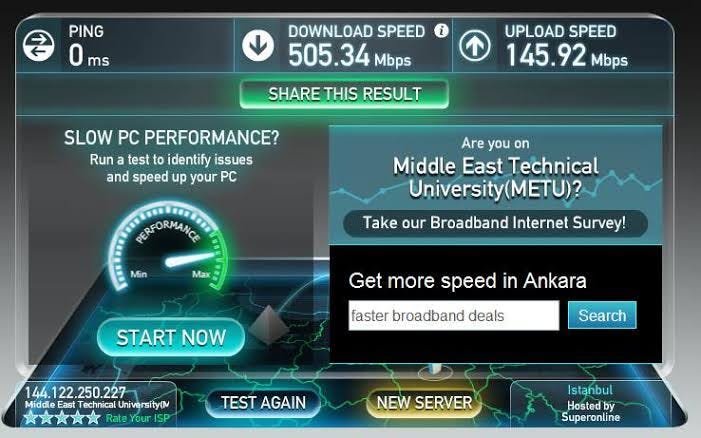Choose a new server

[424, 403]
